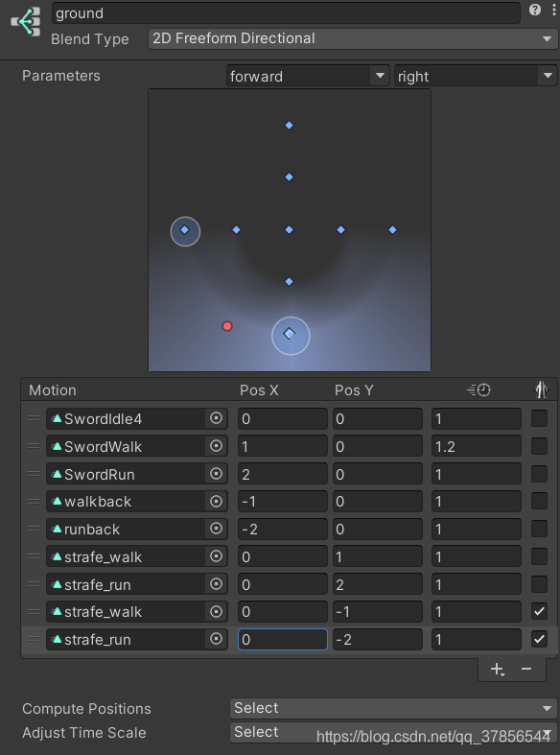Click the Motion column header
The image size is (560, 755).
coord(53,390)
